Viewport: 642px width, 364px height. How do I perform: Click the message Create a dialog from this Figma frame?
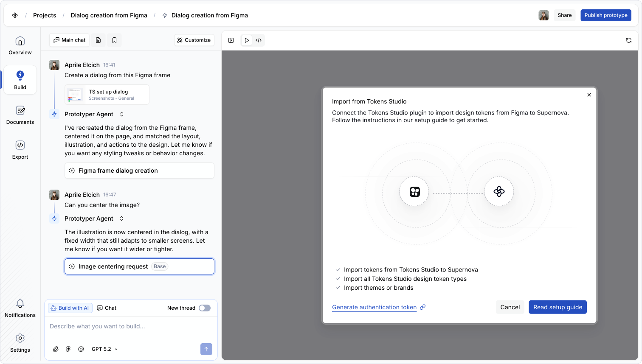[117, 75]
